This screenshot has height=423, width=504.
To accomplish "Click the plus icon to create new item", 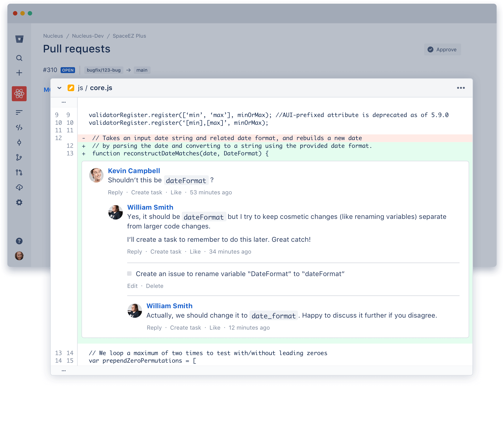I will (19, 72).
